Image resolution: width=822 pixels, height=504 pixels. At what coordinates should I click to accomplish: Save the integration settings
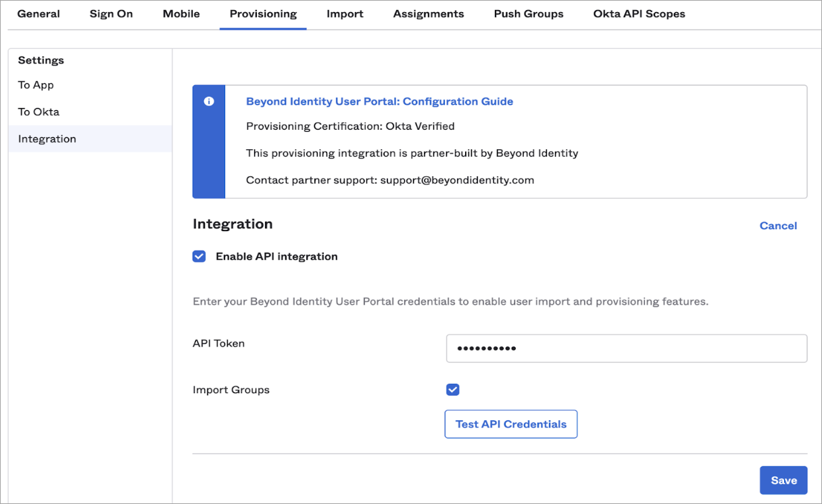coord(783,480)
